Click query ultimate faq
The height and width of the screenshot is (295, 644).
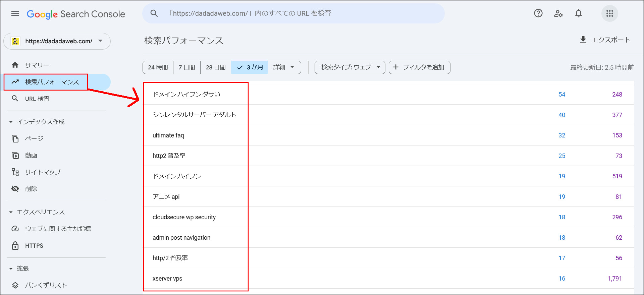pos(168,135)
